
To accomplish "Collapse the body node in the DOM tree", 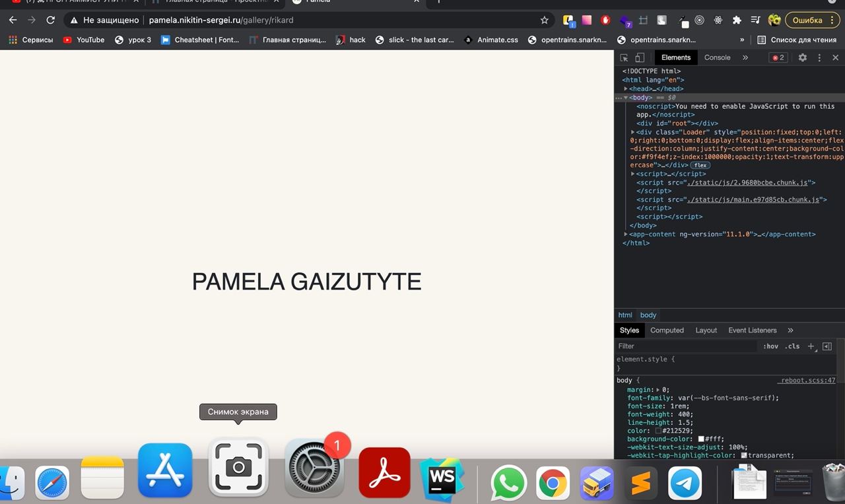I will (626, 98).
